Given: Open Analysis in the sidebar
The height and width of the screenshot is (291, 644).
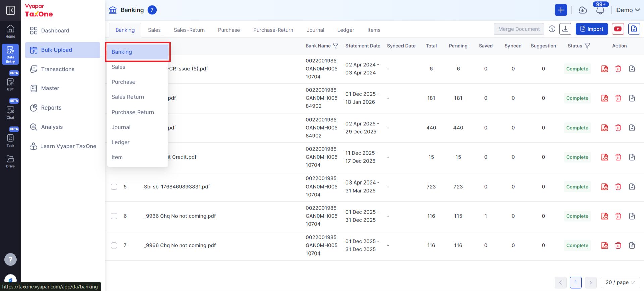Looking at the screenshot, I should 63,127.
